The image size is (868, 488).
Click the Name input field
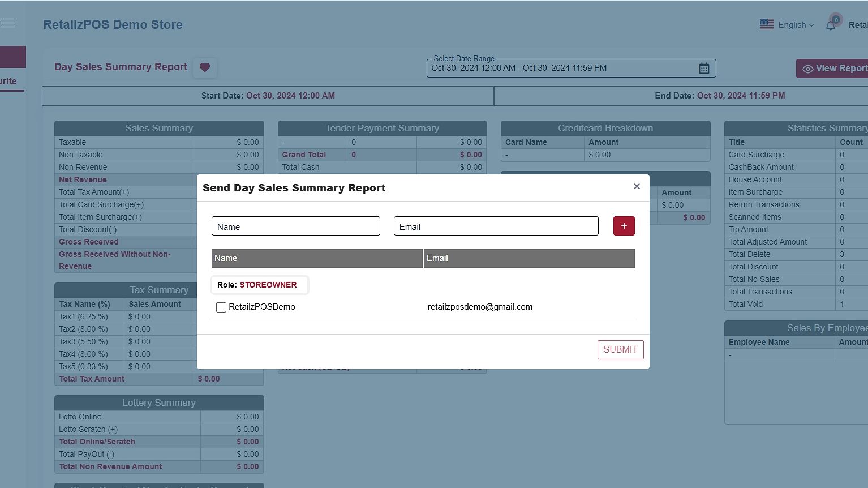click(x=295, y=226)
